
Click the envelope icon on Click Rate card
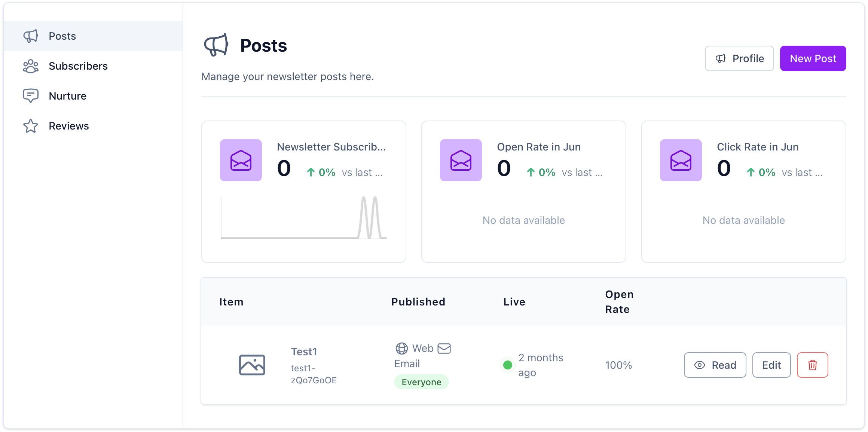click(x=681, y=160)
